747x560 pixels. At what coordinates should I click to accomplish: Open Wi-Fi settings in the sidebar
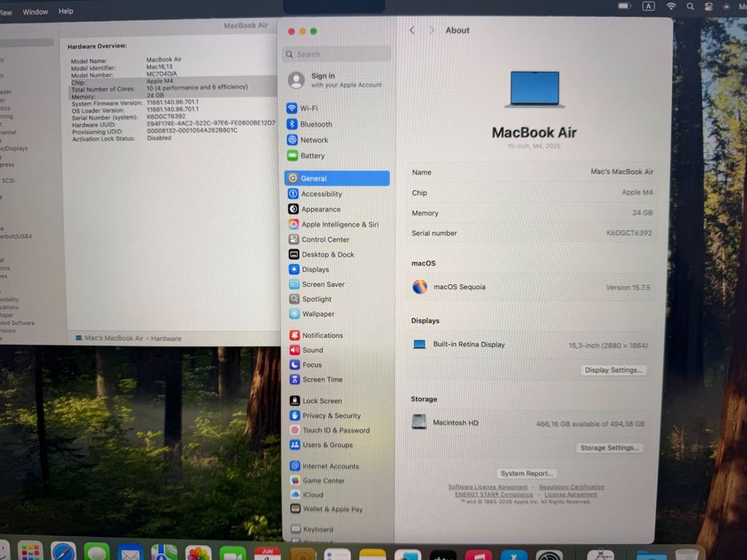click(302, 108)
